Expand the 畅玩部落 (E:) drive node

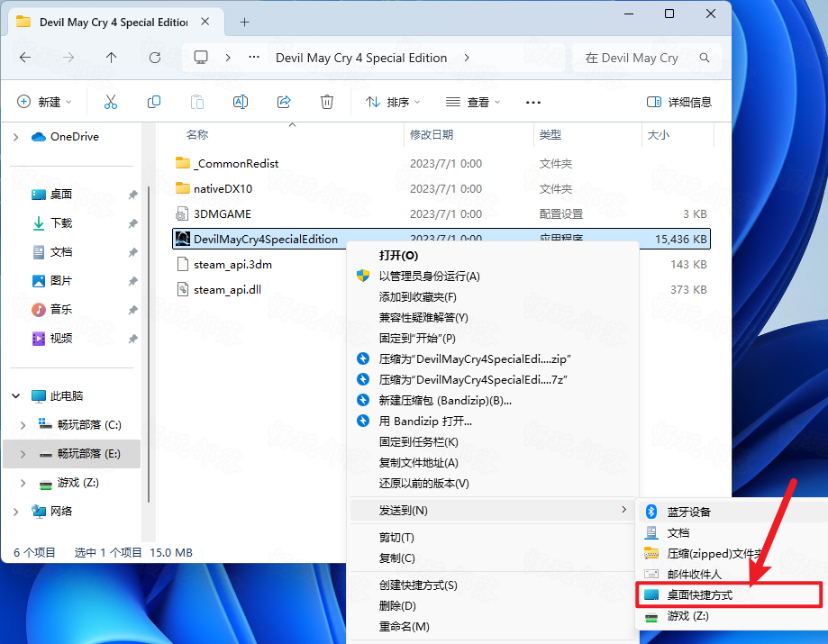tap(23, 454)
